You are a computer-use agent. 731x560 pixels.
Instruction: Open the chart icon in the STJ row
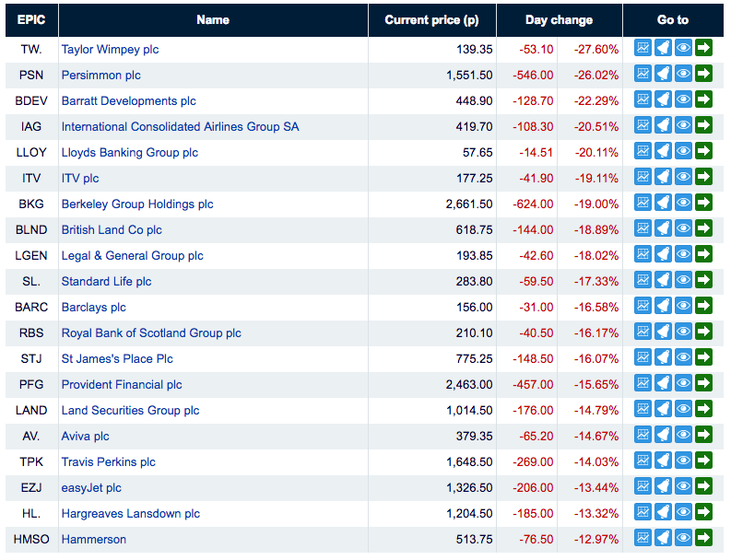[643, 357]
